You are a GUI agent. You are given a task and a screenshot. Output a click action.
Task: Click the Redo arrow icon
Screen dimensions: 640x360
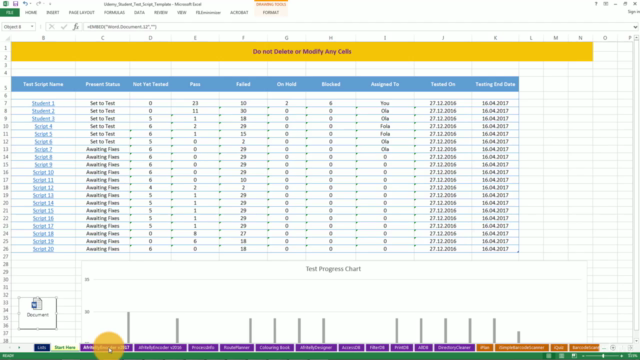38,4
